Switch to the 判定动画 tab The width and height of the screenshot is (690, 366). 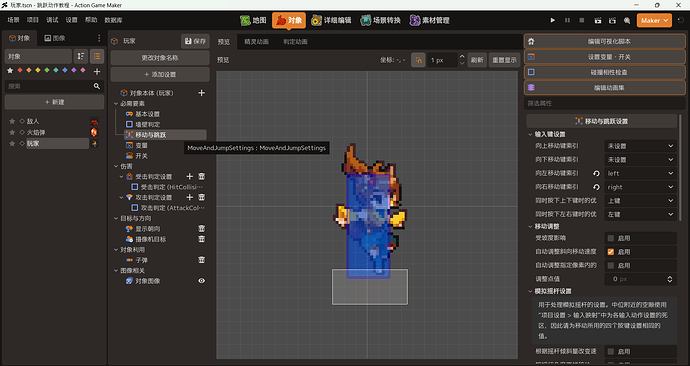(x=295, y=41)
